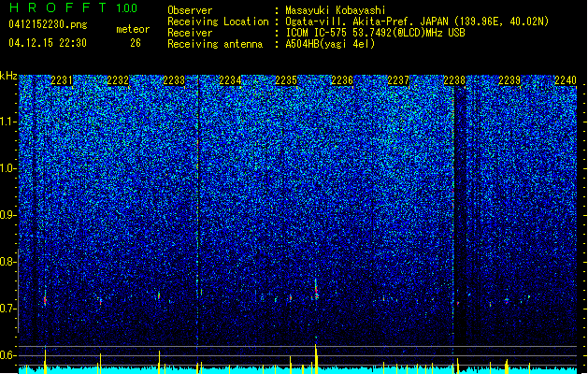Click the 2239 time marker

click(509, 80)
